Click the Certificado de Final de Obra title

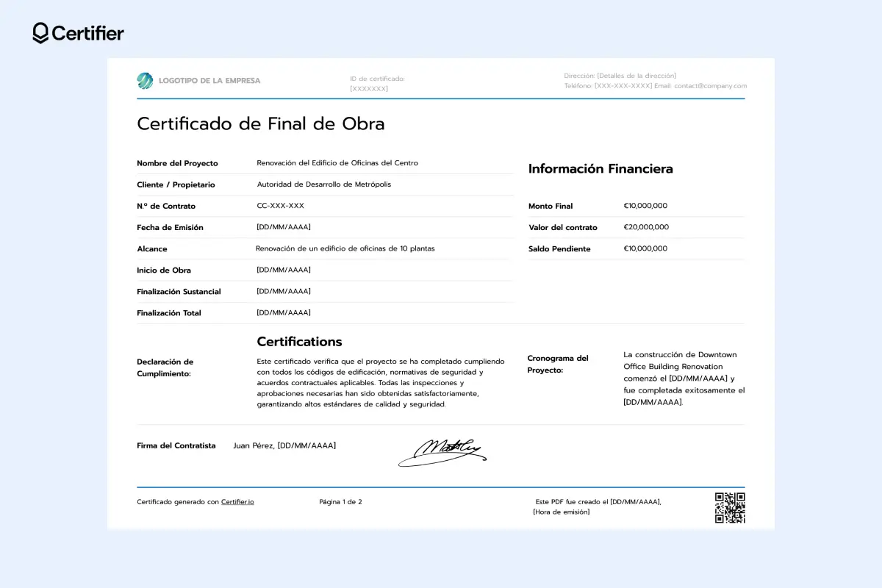coord(261,123)
